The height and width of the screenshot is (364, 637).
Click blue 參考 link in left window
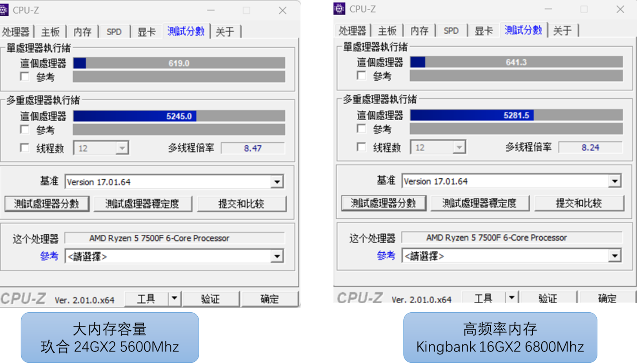pyautogui.click(x=49, y=256)
